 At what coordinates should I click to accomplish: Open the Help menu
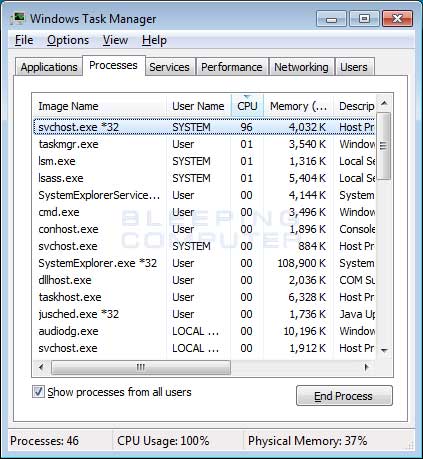tap(154, 40)
